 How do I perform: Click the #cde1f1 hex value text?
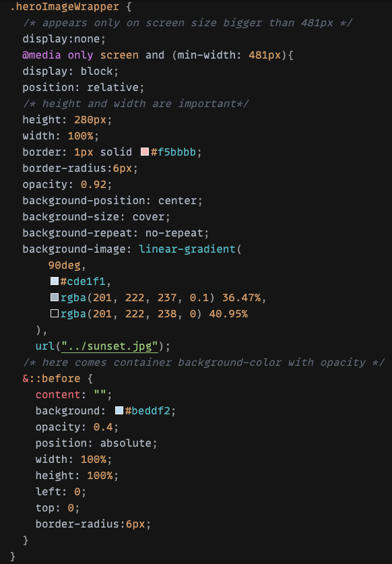[83, 281]
